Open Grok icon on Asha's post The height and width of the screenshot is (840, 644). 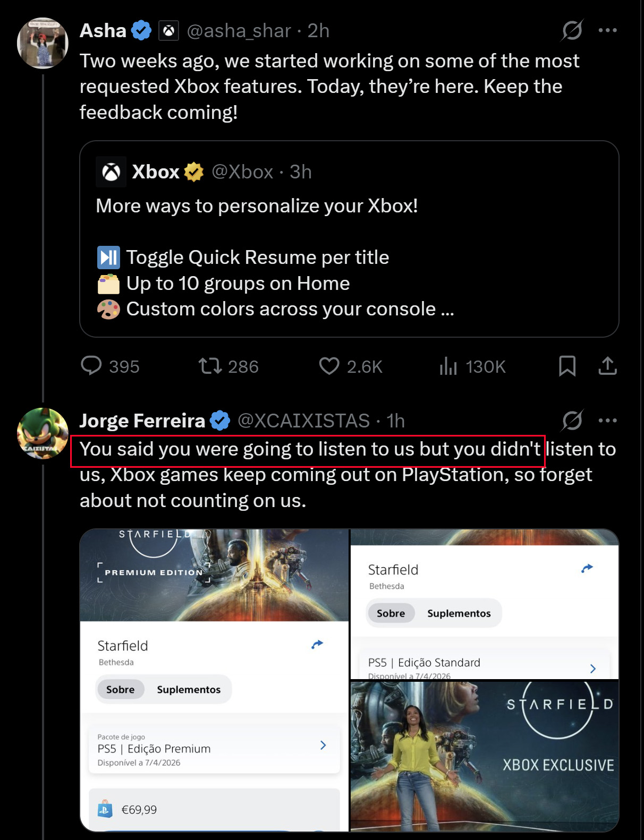click(x=572, y=30)
